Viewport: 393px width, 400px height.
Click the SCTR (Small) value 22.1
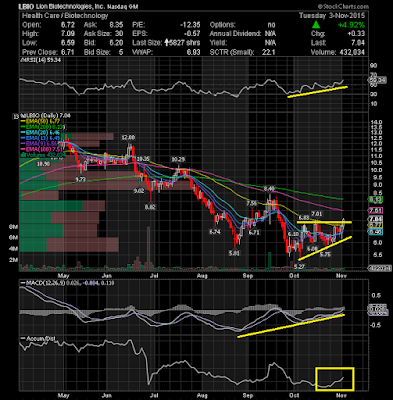(x=269, y=52)
